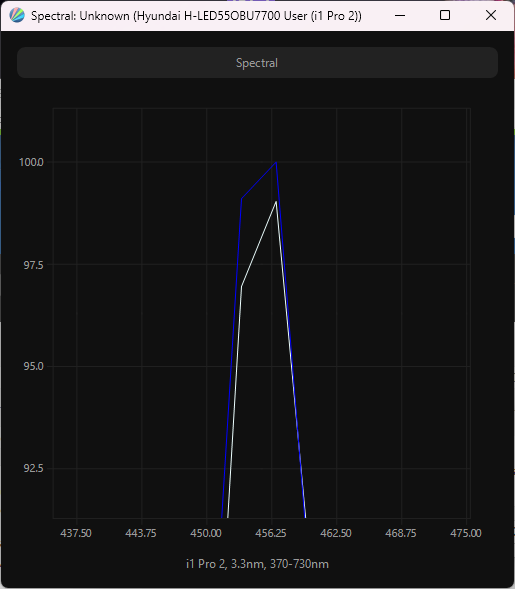Click the Spectral button at top

tap(257, 63)
